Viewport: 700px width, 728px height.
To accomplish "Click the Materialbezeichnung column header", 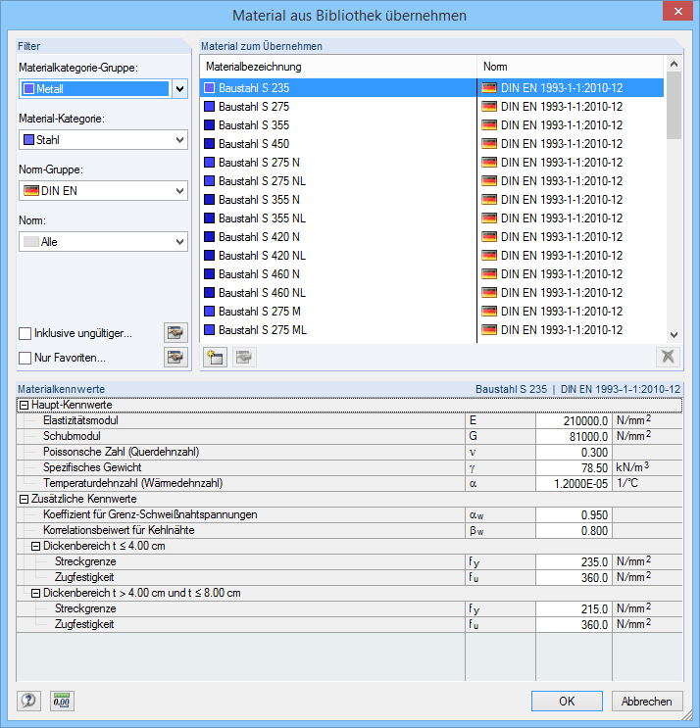I will (338, 67).
